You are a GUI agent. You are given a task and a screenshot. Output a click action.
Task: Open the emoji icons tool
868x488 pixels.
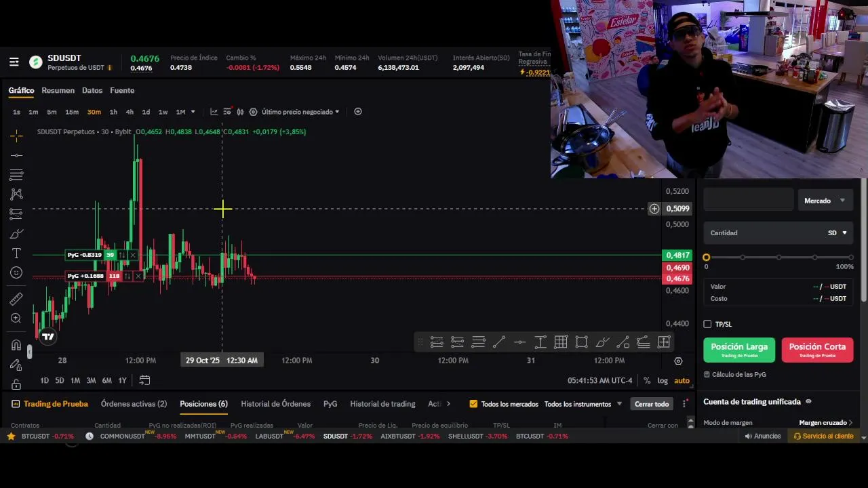(x=16, y=272)
